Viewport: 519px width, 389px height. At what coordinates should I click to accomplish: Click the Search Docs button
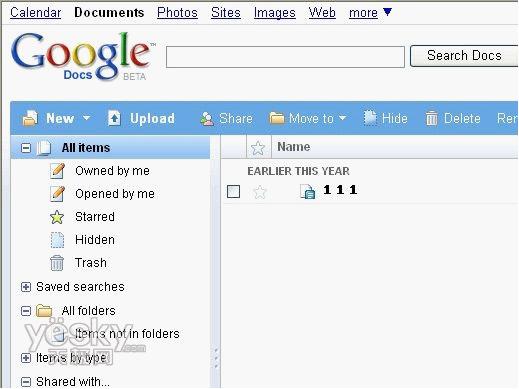[464, 56]
